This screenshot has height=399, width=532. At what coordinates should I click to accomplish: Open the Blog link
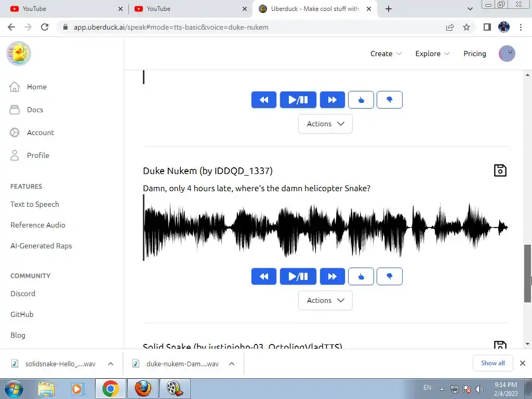(x=18, y=335)
